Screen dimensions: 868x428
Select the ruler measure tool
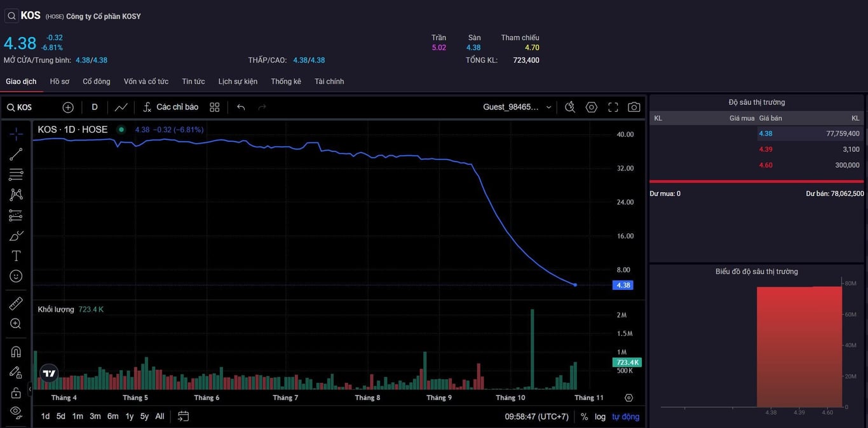[16, 303]
